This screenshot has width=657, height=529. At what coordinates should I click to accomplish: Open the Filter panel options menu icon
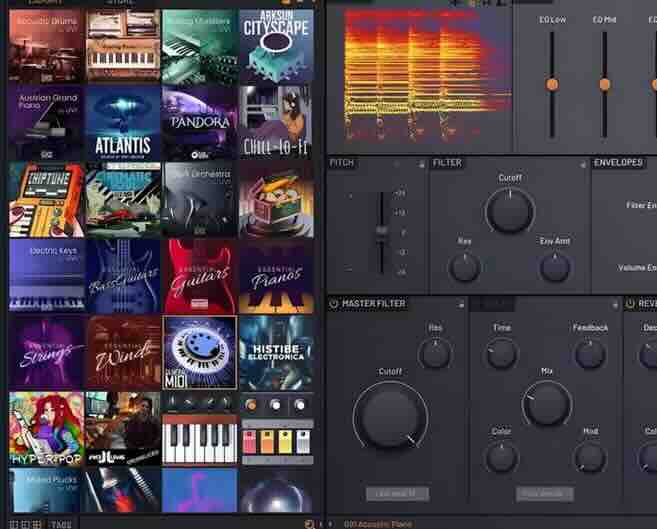tap(582, 165)
